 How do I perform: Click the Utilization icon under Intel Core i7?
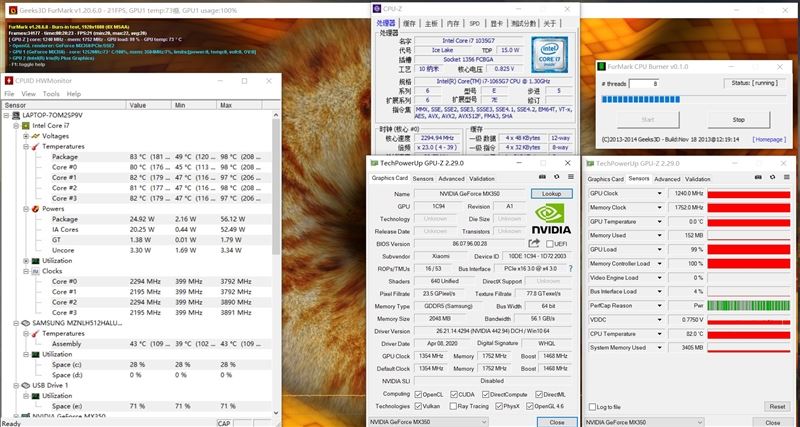[x=36, y=261]
